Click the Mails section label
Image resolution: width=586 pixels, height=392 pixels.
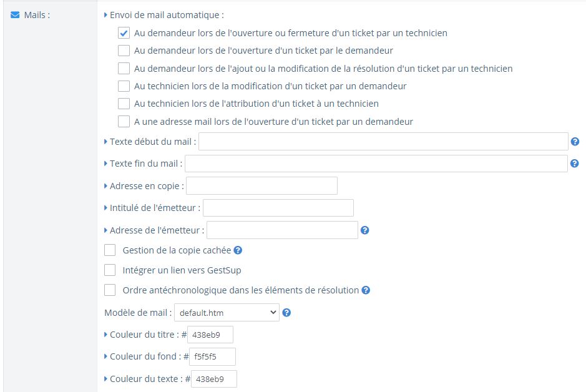pyautogui.click(x=37, y=15)
